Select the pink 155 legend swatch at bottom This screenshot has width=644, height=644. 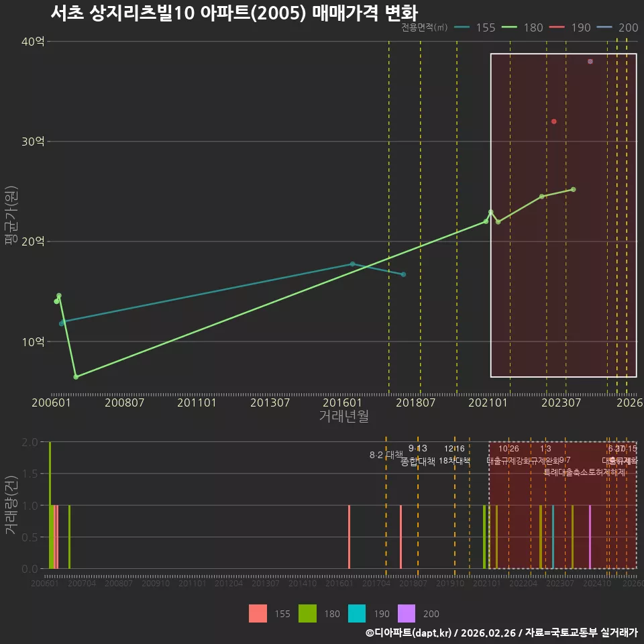(258, 614)
